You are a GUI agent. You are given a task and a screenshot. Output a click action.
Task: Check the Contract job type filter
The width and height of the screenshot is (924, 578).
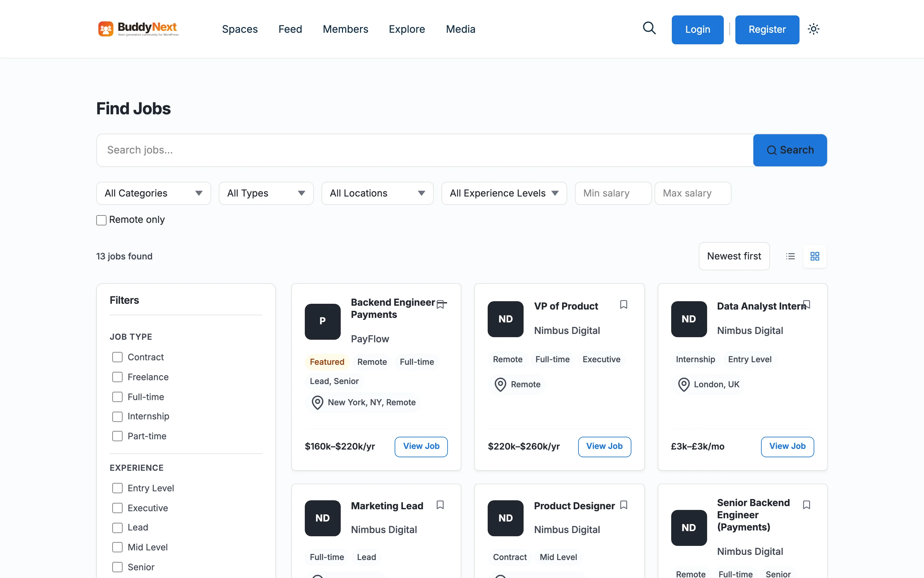pyautogui.click(x=117, y=357)
